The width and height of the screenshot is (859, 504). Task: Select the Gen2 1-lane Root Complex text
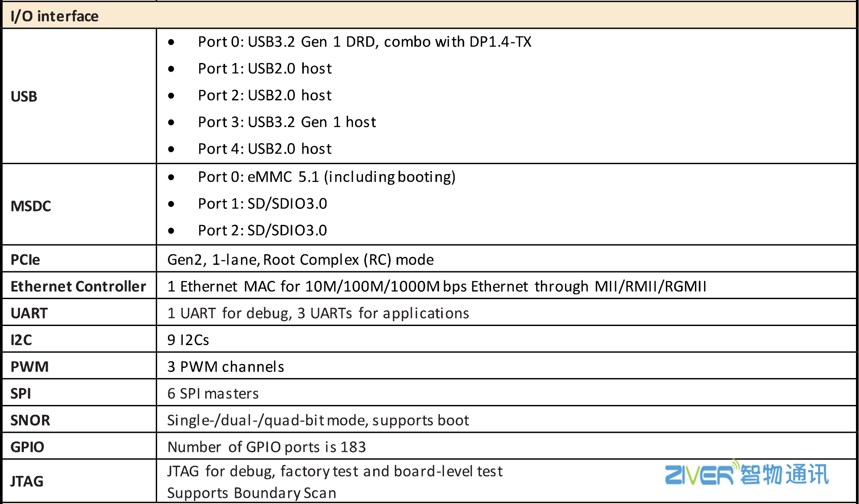(x=300, y=260)
